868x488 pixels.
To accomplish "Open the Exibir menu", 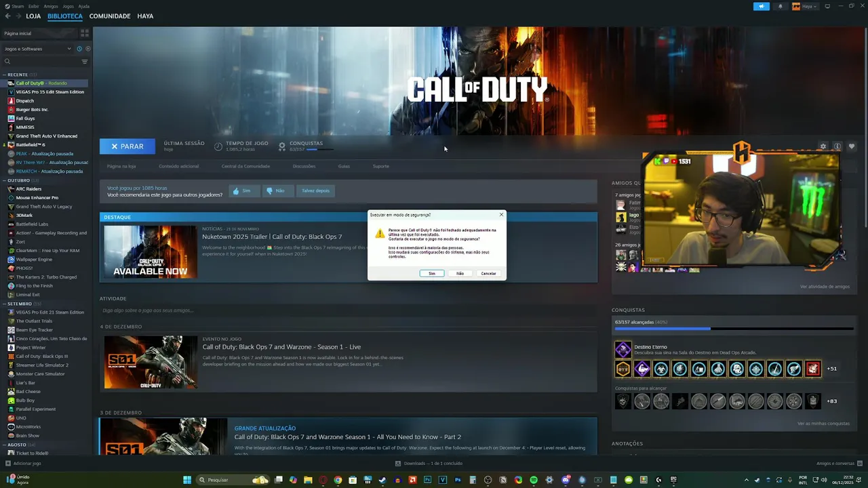I will [34, 6].
